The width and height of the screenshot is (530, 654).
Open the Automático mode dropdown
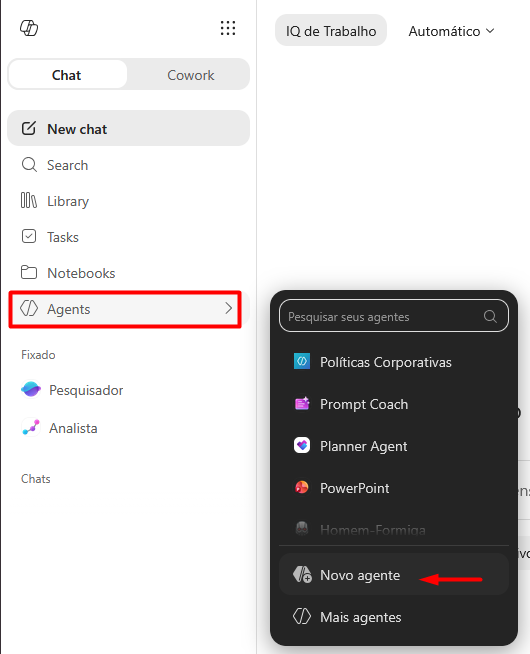click(451, 31)
